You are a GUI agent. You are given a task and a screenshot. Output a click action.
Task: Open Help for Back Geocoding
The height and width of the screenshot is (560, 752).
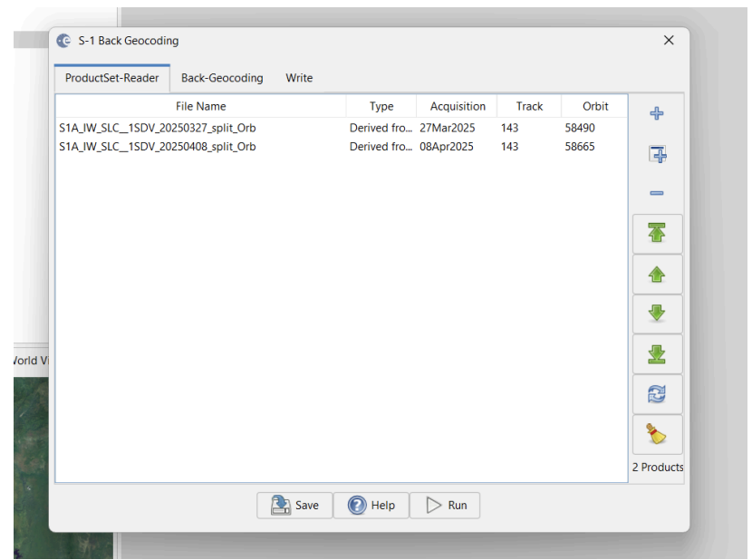pos(371,506)
